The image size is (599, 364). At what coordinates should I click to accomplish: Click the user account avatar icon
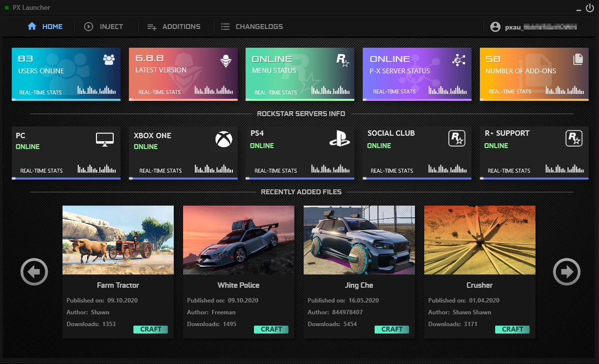[495, 27]
